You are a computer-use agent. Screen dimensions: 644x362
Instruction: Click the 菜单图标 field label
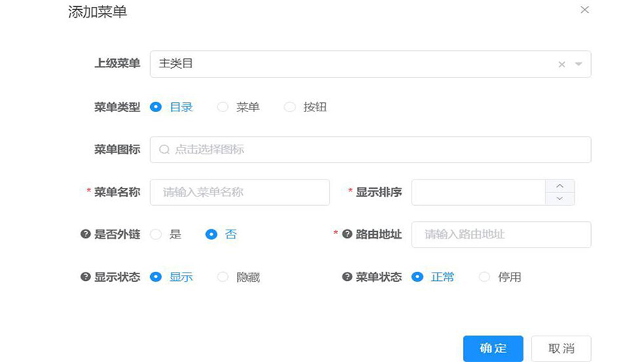pyautogui.click(x=117, y=149)
